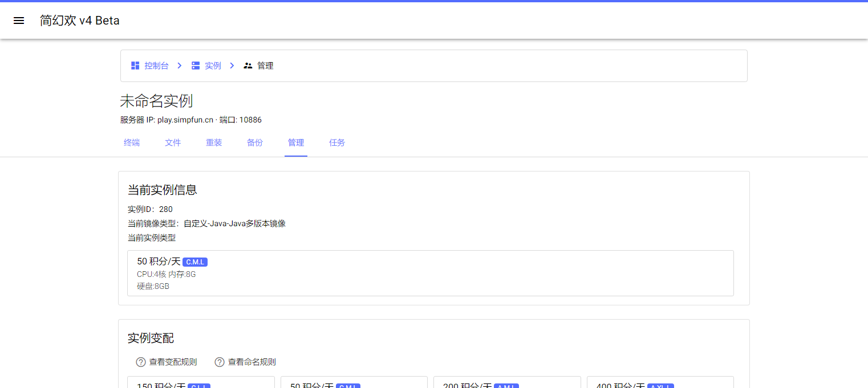Screen dimensions: 868x388
Task: Pick the 400 积分/天 plan card
Action: [x=660, y=383]
